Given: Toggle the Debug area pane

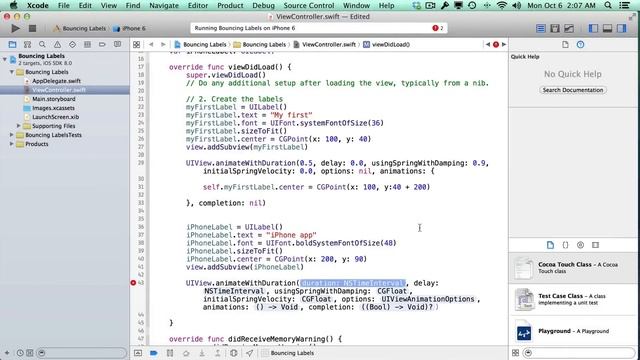Looking at the screenshot, I should (x=607, y=28).
